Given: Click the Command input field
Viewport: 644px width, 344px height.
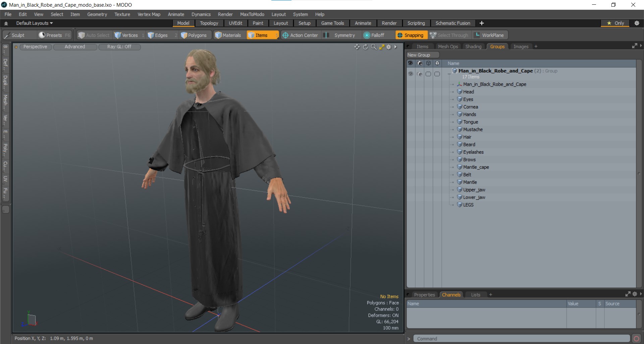Looking at the screenshot, I should coord(521,339).
